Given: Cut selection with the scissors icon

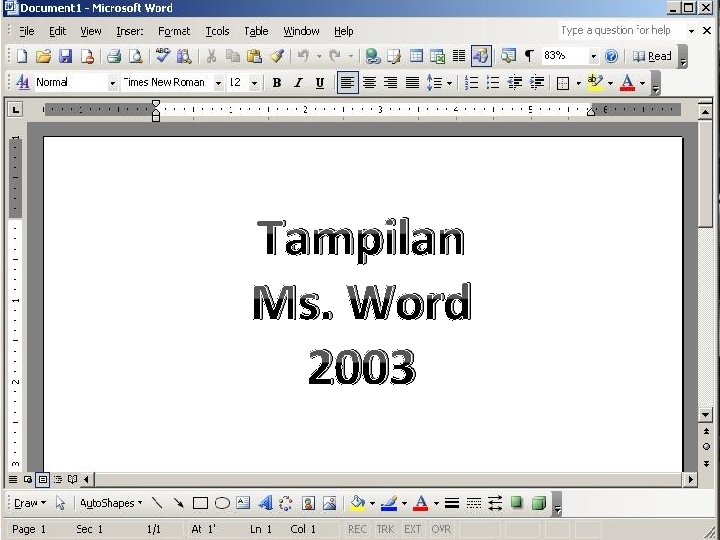Looking at the screenshot, I should 211,56.
